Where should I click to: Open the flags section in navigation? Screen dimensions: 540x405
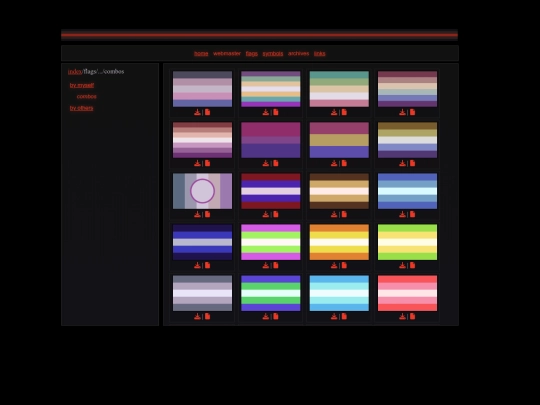(252, 53)
